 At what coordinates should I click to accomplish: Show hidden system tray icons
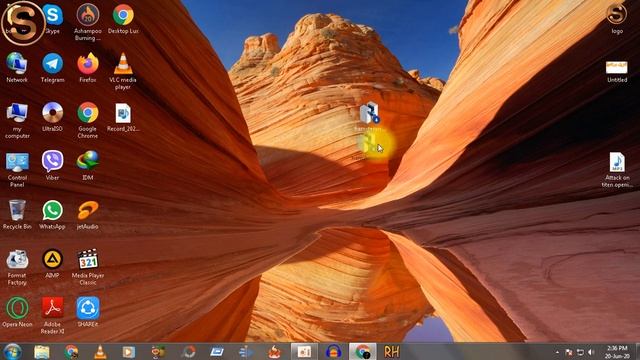tap(557, 352)
